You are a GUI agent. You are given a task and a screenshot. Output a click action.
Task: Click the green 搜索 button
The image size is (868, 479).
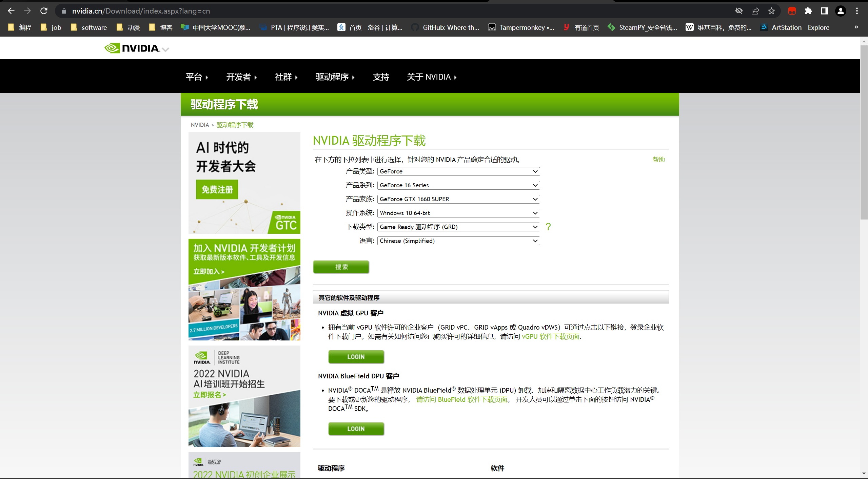tap(341, 267)
